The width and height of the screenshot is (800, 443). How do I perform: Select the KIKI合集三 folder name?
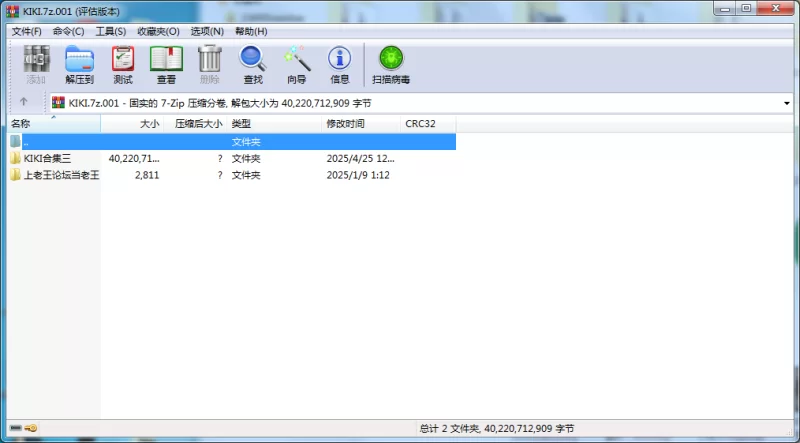point(47,159)
